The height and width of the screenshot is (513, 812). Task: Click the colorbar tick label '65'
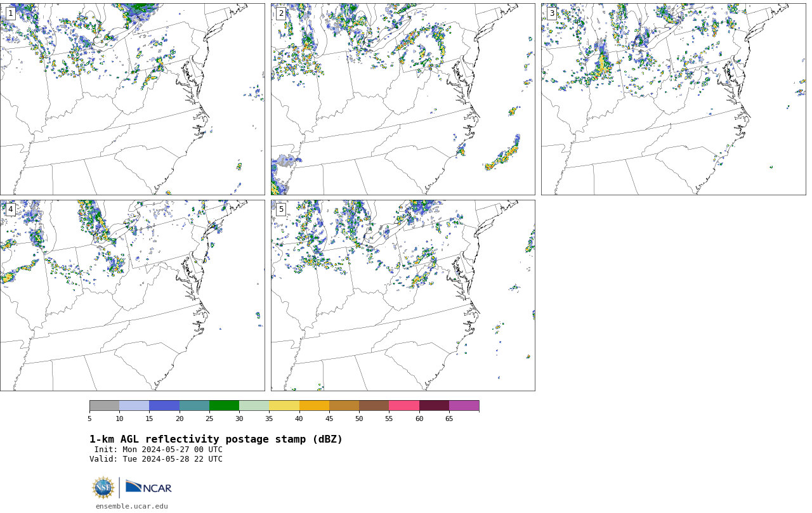click(449, 419)
